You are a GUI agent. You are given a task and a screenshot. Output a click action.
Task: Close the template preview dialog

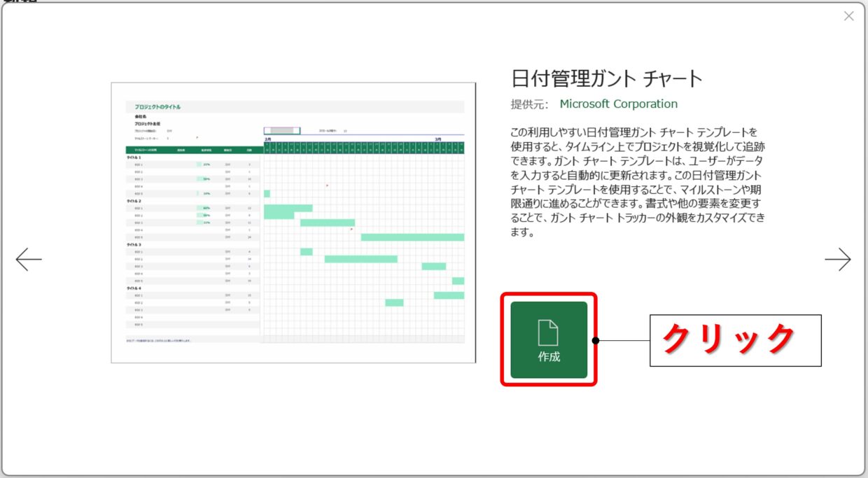[x=848, y=16]
